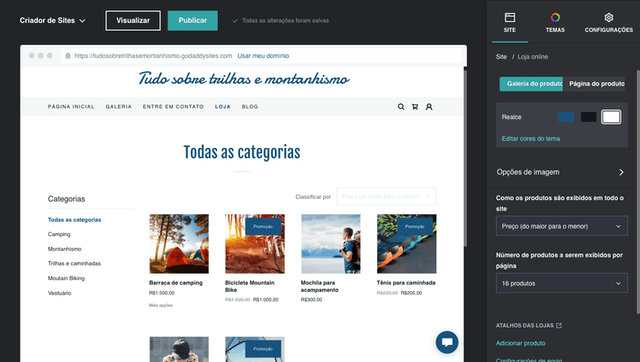Viewport: 640px width, 362px height.
Task: Switch to Página do produto tab
Action: (x=594, y=84)
